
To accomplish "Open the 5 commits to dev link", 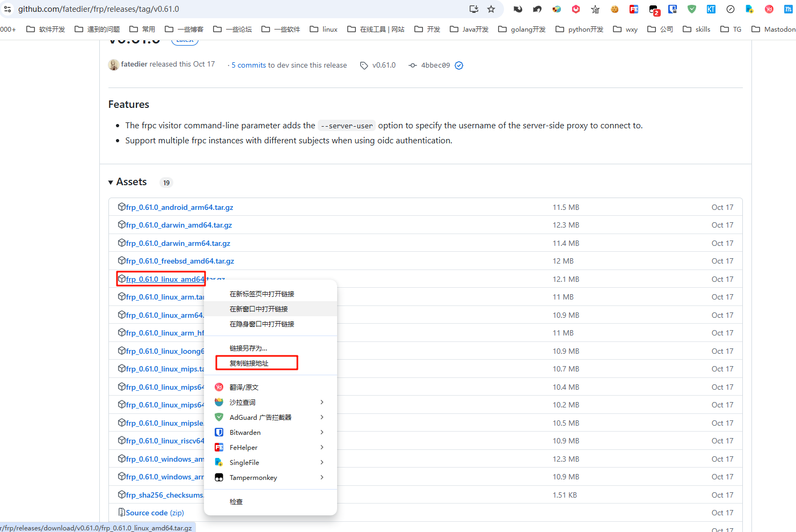I will [x=289, y=65].
